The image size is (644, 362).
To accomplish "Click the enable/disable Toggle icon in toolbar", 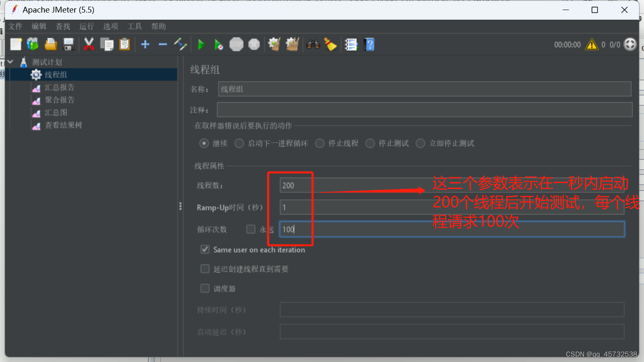I will pos(180,44).
